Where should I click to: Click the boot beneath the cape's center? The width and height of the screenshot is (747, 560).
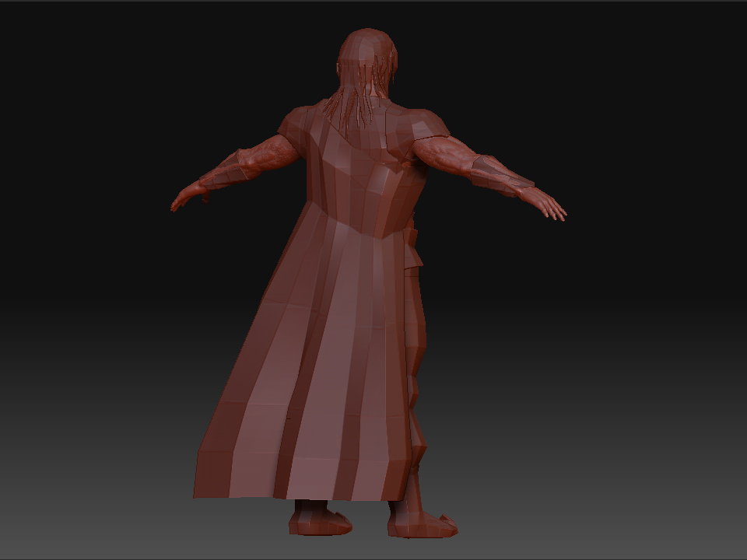point(319,517)
